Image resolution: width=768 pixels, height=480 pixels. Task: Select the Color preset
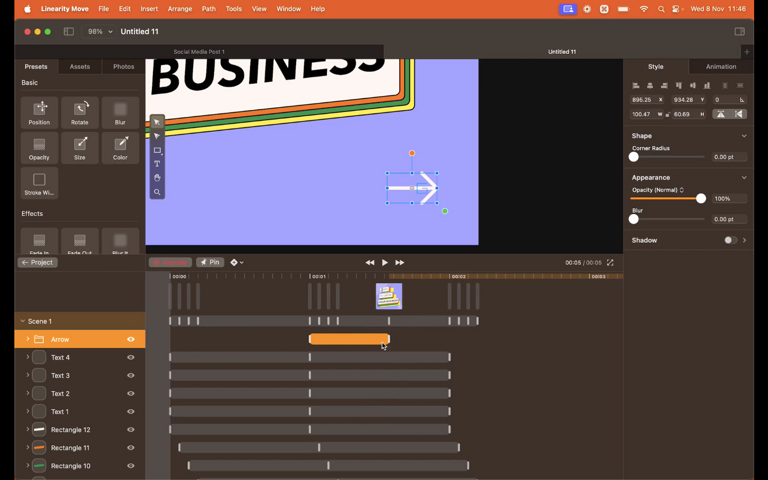(x=120, y=148)
